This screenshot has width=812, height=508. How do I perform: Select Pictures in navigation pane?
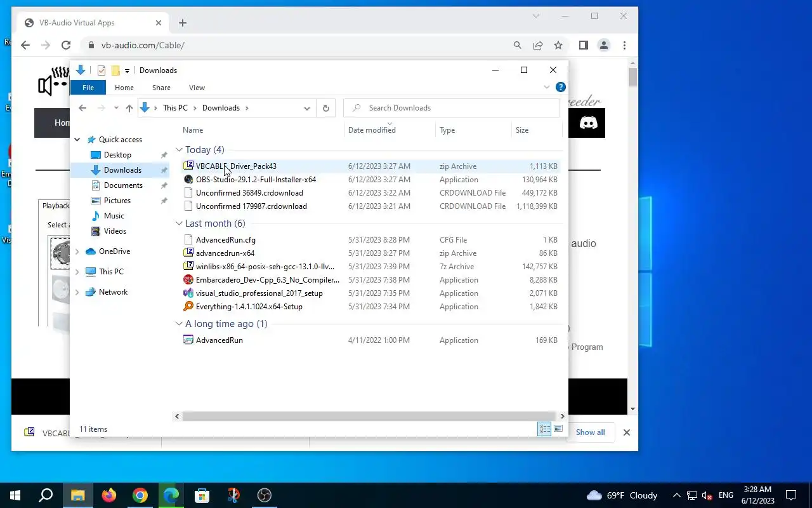(117, 201)
